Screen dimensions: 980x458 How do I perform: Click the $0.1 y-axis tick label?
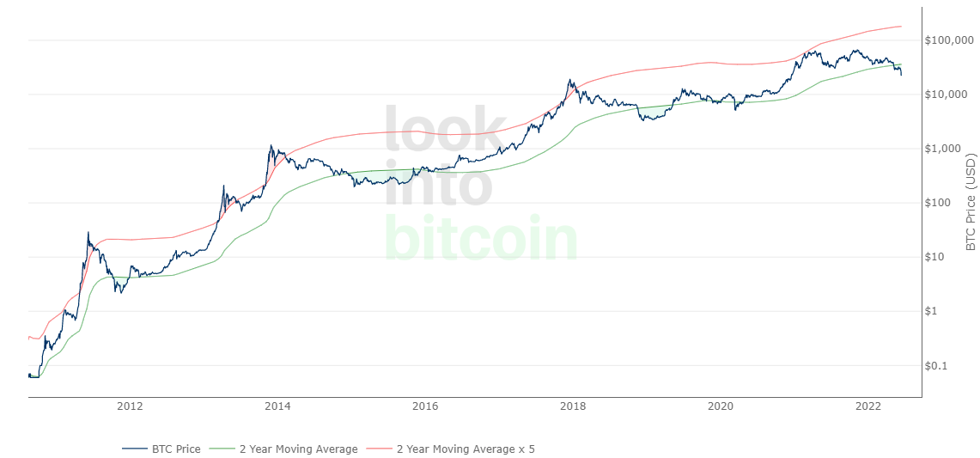coord(937,366)
